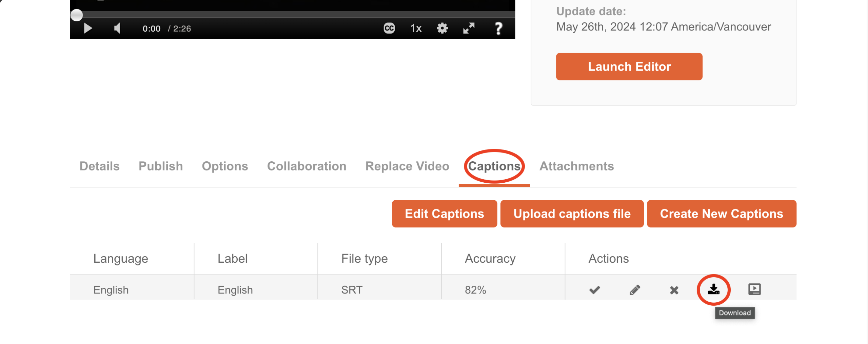Toggle closed captions in the player

pos(389,28)
